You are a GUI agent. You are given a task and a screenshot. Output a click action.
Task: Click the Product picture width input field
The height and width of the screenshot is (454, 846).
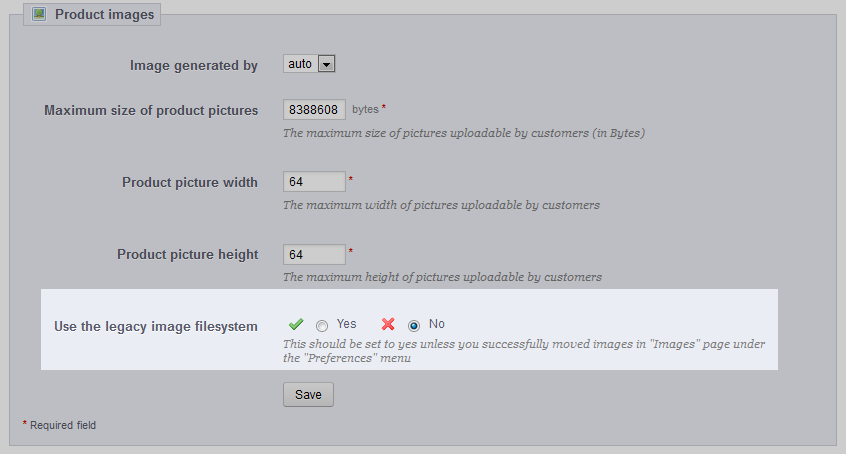pyautogui.click(x=314, y=181)
